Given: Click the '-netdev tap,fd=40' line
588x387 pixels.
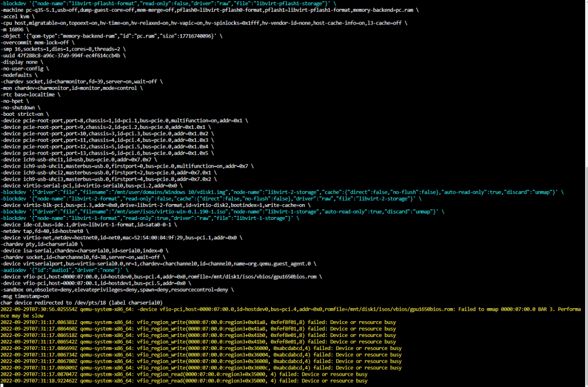Looking at the screenshot, I should [45, 231].
